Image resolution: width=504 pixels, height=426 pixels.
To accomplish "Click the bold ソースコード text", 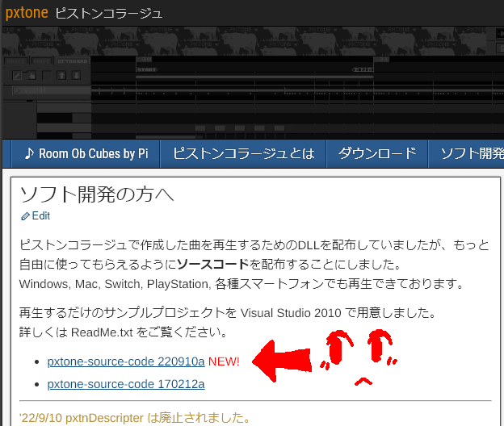I will click(213, 265).
